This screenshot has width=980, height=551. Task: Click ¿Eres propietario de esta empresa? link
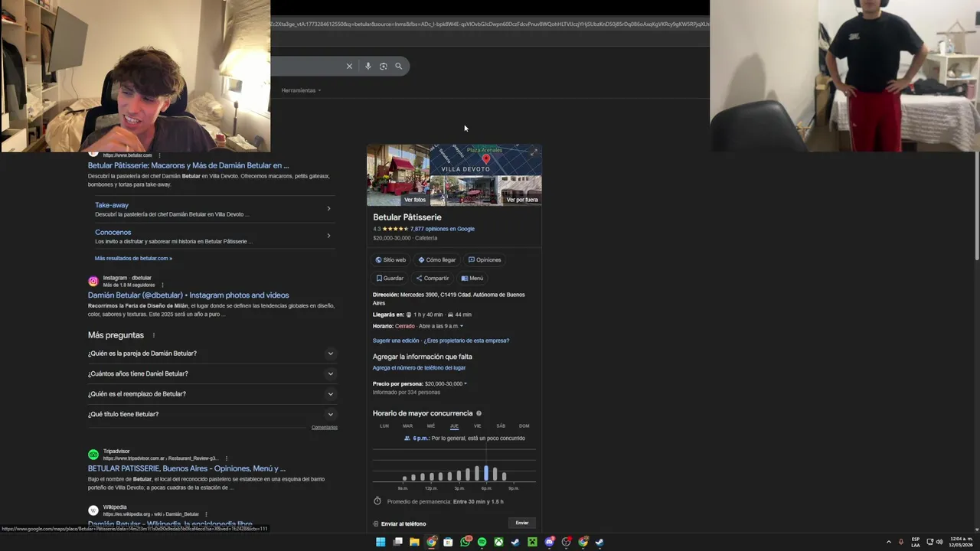click(466, 341)
